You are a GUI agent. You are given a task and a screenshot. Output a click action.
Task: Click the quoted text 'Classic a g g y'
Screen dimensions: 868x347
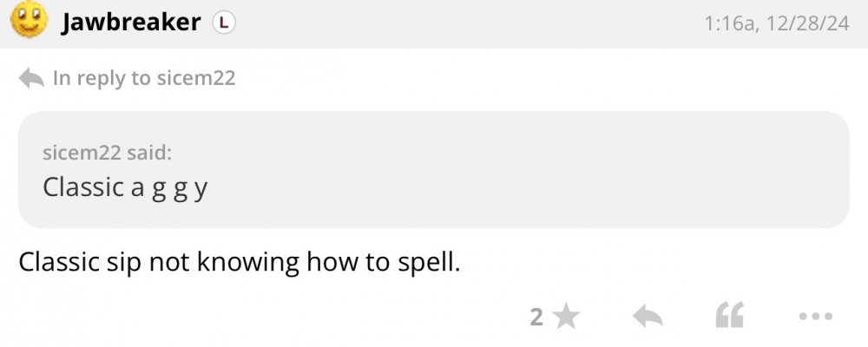(125, 187)
